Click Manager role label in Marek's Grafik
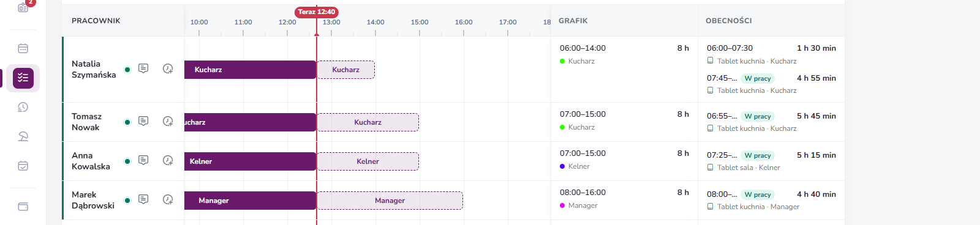Viewport: 980px width, 225px height. [582, 205]
